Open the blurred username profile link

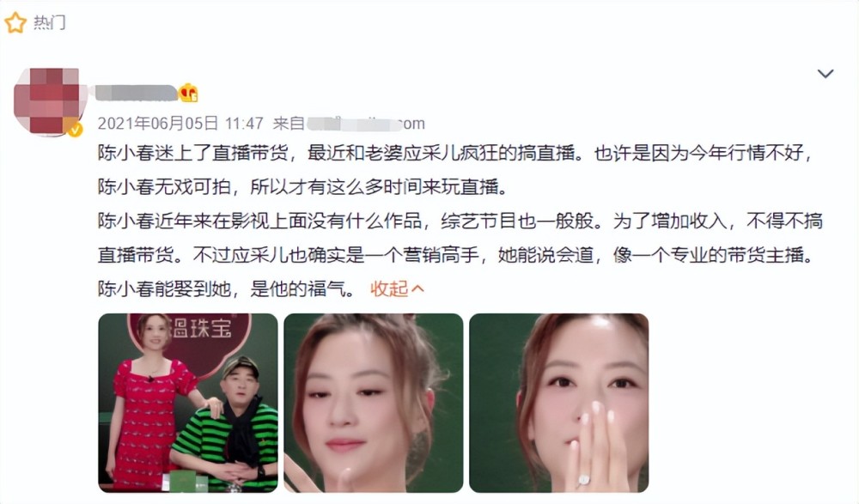pyautogui.click(x=136, y=93)
